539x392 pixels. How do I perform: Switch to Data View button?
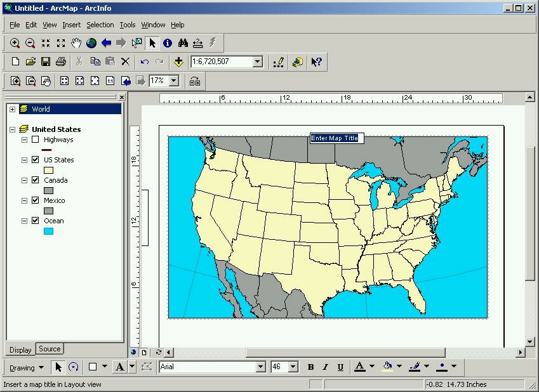(133, 352)
